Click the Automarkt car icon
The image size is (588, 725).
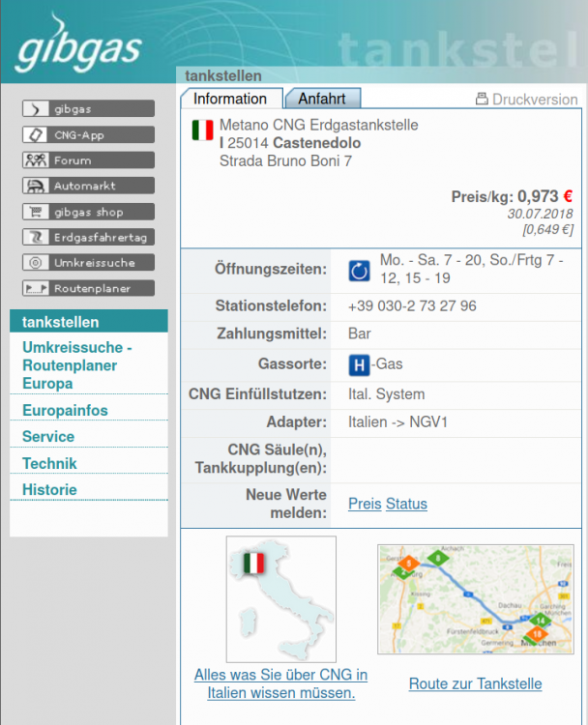coord(36,186)
